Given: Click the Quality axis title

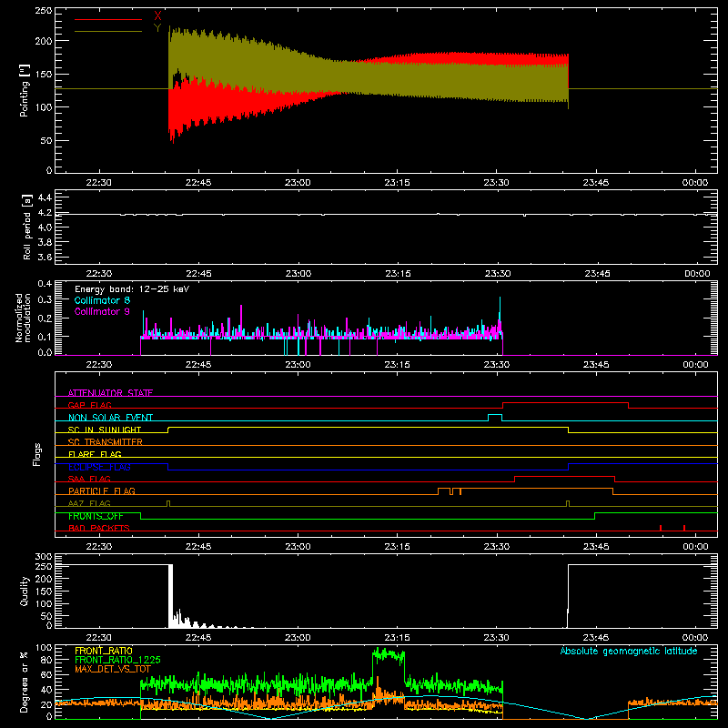Looking at the screenshot, I should (25, 591).
